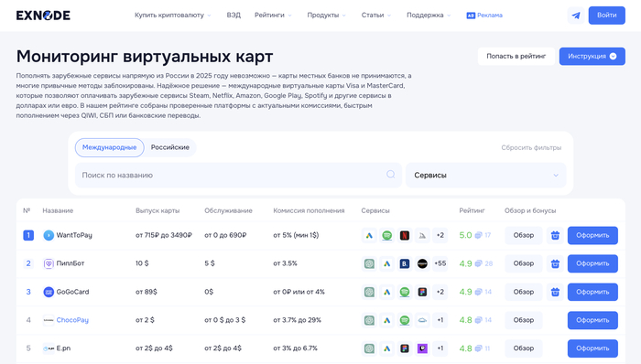Click the E.pn service name
This screenshot has height=364, width=641.
click(x=63, y=348)
